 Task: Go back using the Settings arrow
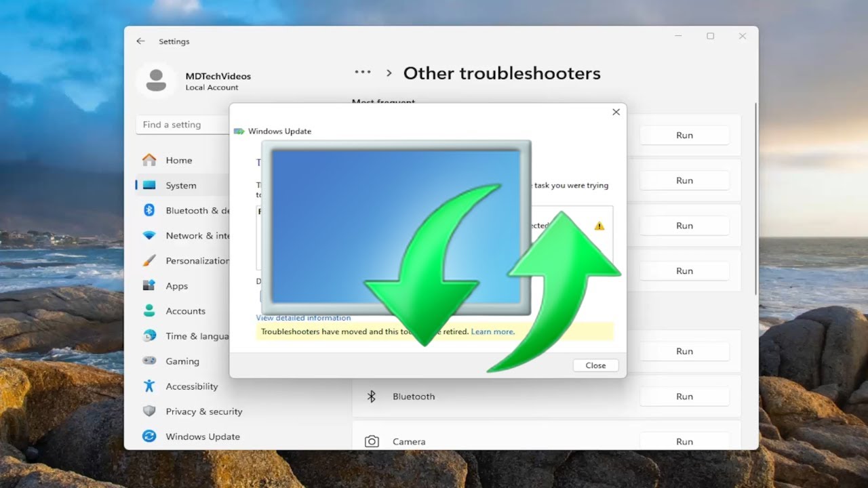(x=140, y=41)
